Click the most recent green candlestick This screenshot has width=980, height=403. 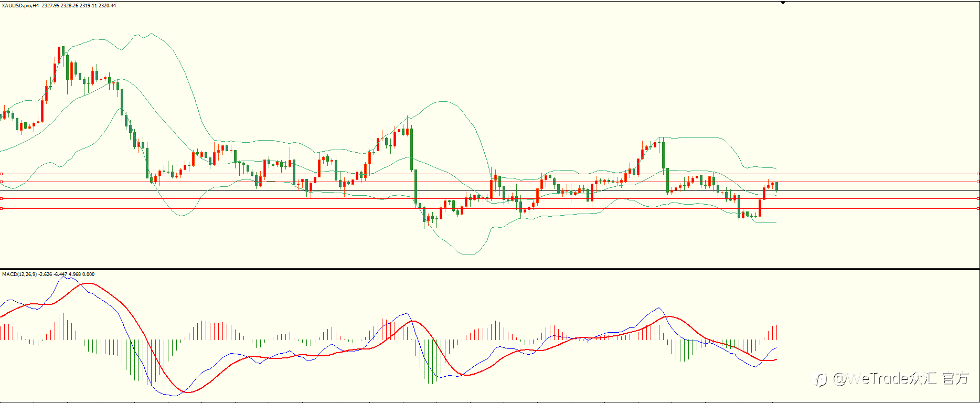tap(776, 187)
